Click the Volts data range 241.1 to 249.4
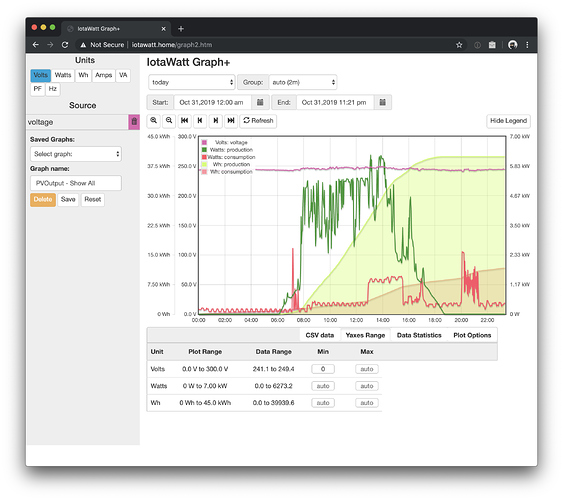This screenshot has width=562, height=500. pyautogui.click(x=273, y=369)
